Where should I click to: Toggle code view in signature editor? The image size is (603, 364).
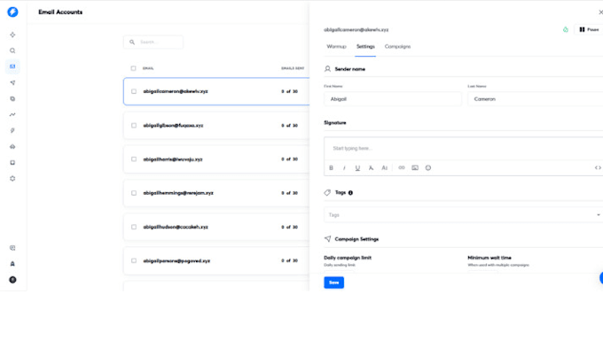click(597, 167)
